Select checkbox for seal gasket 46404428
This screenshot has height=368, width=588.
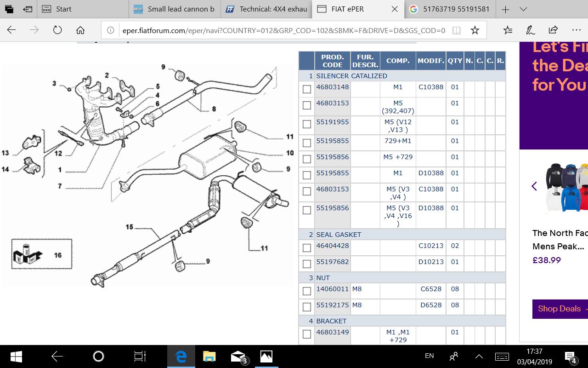307,248
